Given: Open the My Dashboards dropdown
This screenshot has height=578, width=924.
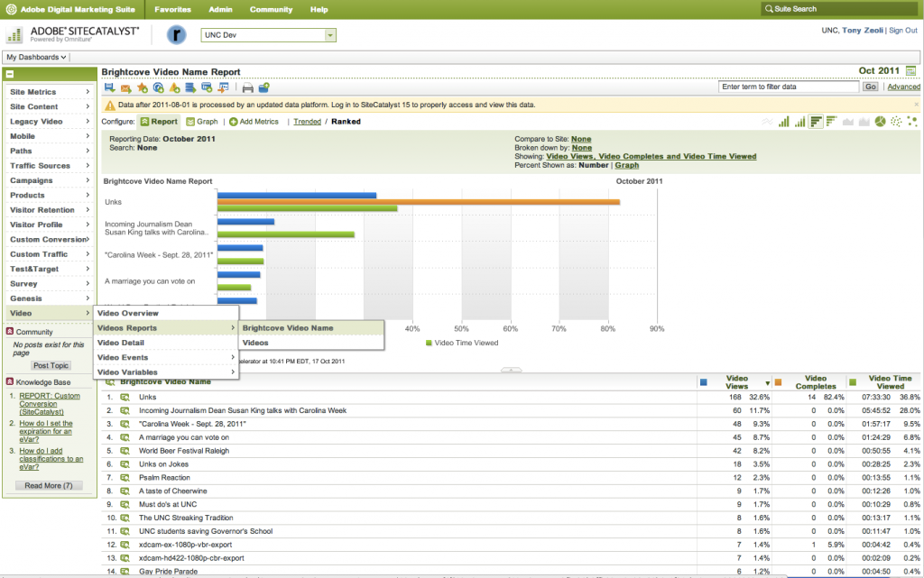Looking at the screenshot, I should click(x=36, y=57).
